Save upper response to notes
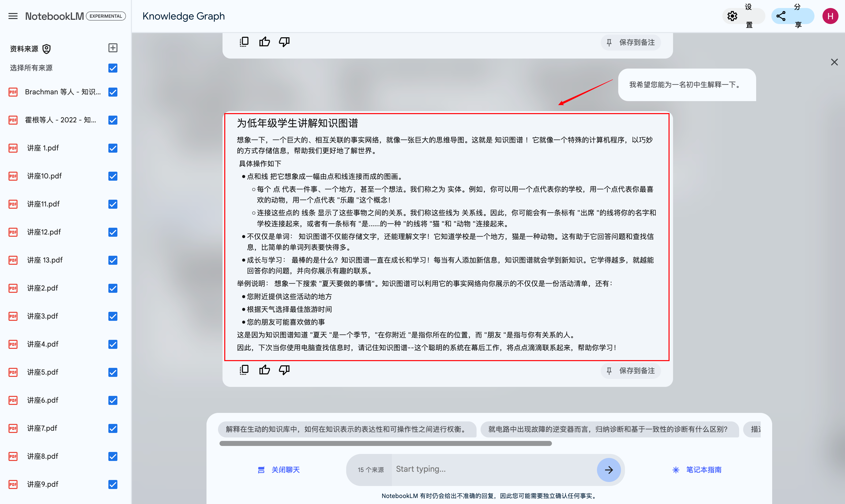 point(631,43)
